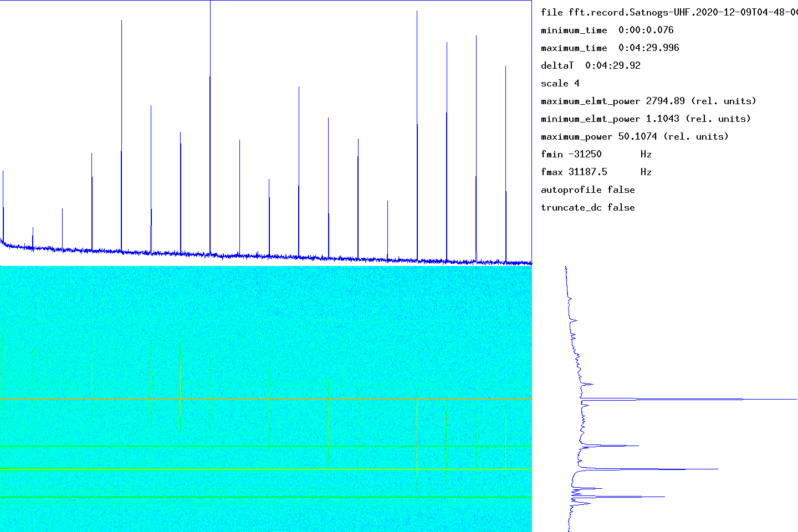Click the orange horizontal line in waterfall
798x532 pixels.
[x=266, y=399]
